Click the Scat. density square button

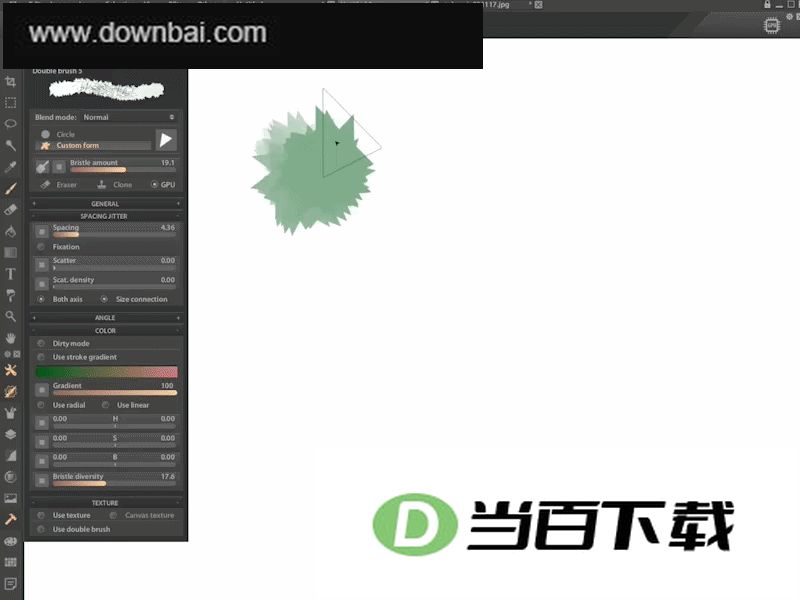point(42,284)
